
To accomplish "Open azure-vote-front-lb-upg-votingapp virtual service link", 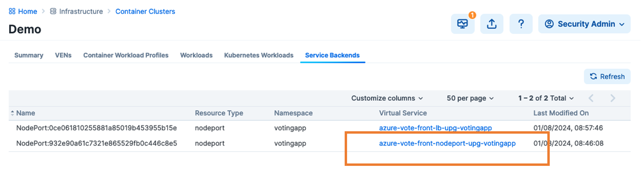I will 435,128.
